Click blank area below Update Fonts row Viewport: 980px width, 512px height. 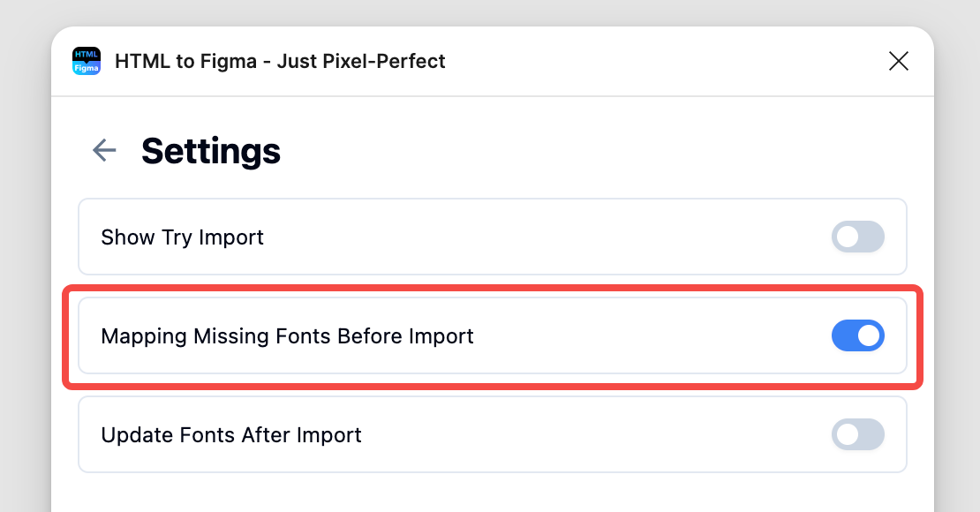click(x=493, y=494)
